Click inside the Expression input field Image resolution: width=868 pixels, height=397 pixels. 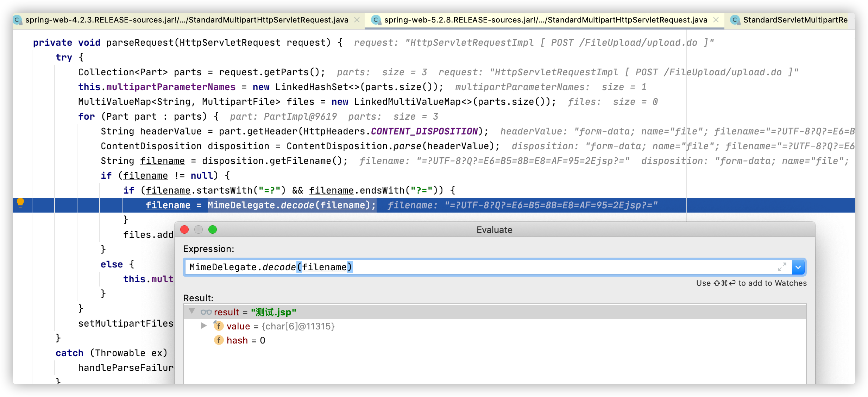pyautogui.click(x=528, y=267)
